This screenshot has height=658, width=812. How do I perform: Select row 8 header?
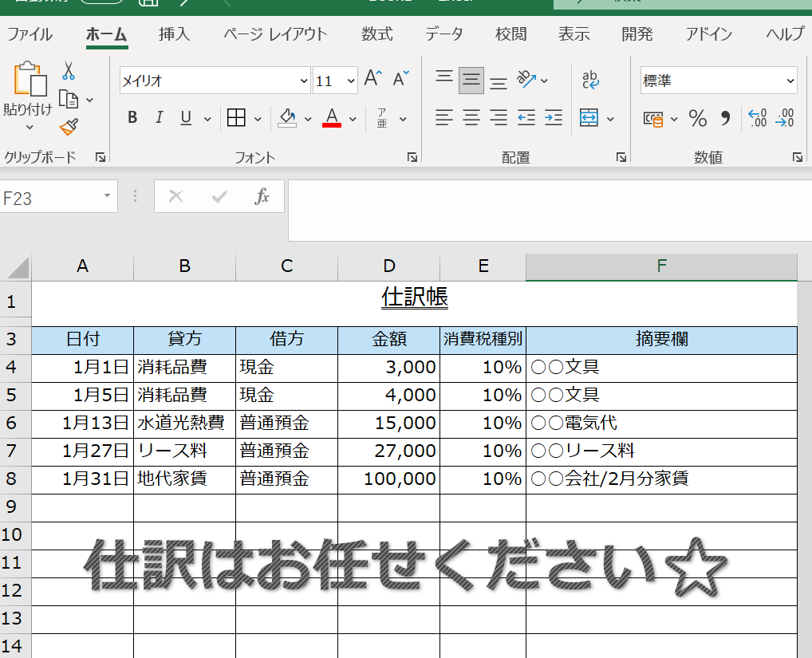tap(15, 479)
